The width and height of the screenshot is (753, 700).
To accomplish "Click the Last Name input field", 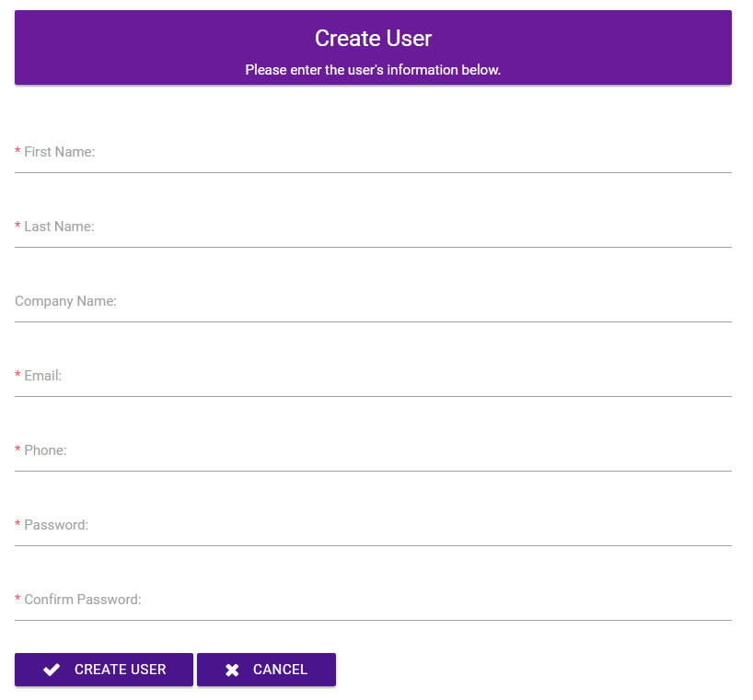I will point(368,239).
